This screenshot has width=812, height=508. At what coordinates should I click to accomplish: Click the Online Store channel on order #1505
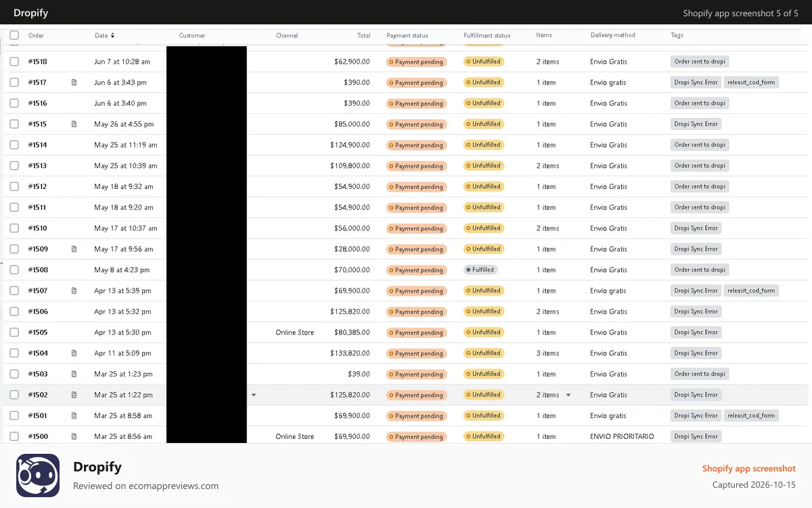point(295,333)
